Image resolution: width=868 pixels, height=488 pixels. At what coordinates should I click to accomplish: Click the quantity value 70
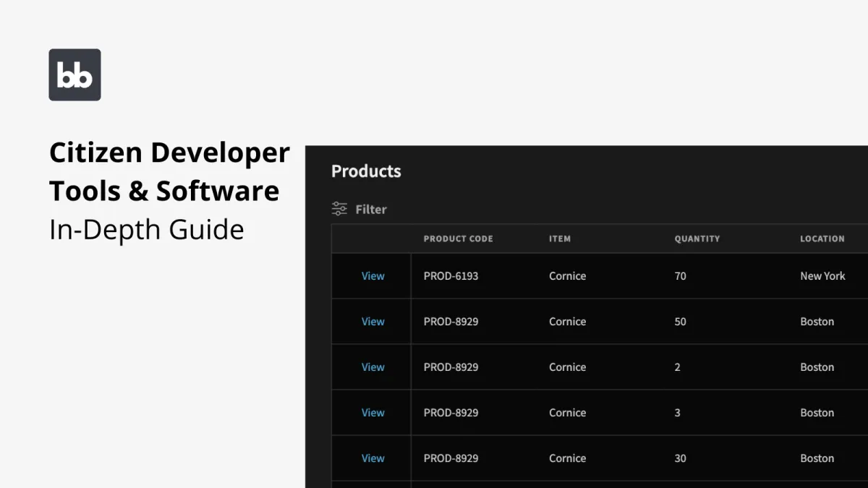pos(680,275)
